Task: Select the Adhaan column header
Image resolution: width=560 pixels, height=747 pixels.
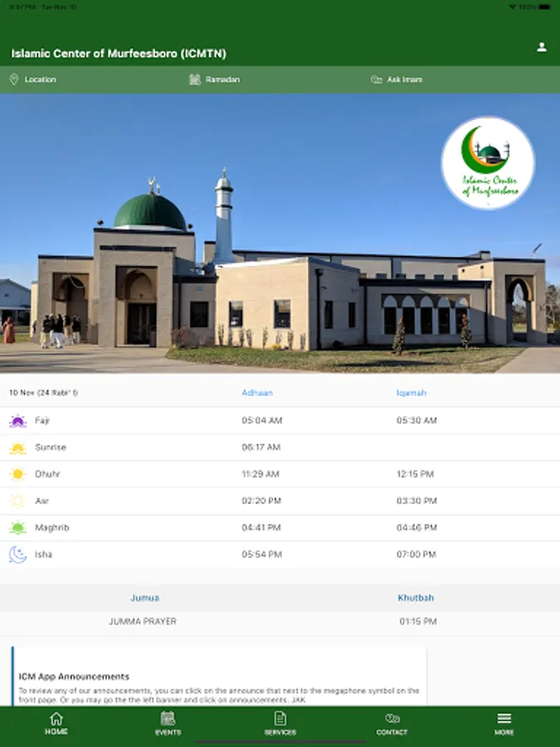Action: pyautogui.click(x=257, y=393)
